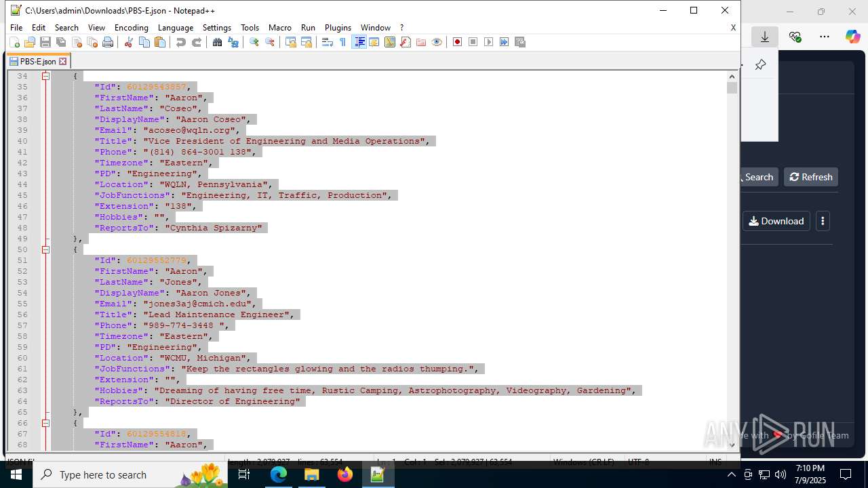
Task: Zoom out using the toolbar magnifier
Action: pos(270,42)
